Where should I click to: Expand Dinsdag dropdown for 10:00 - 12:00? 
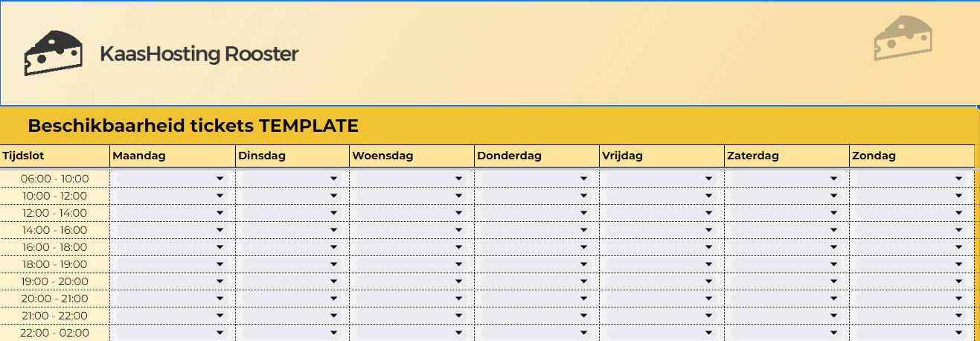[334, 196]
